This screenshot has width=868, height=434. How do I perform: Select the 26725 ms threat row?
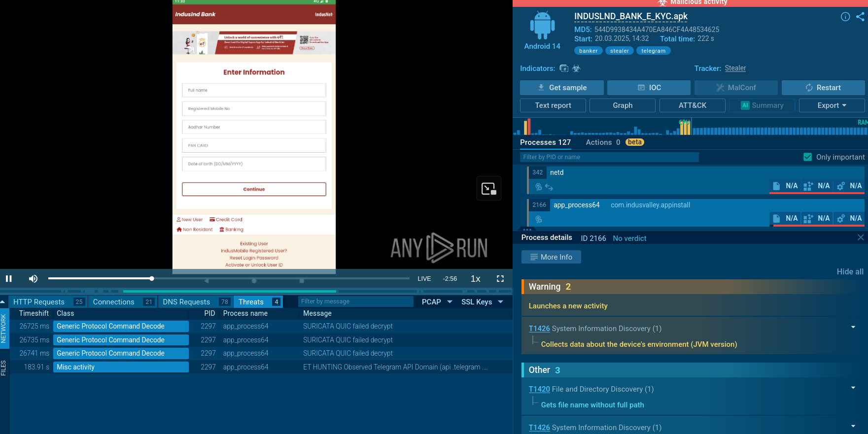tap(261, 326)
